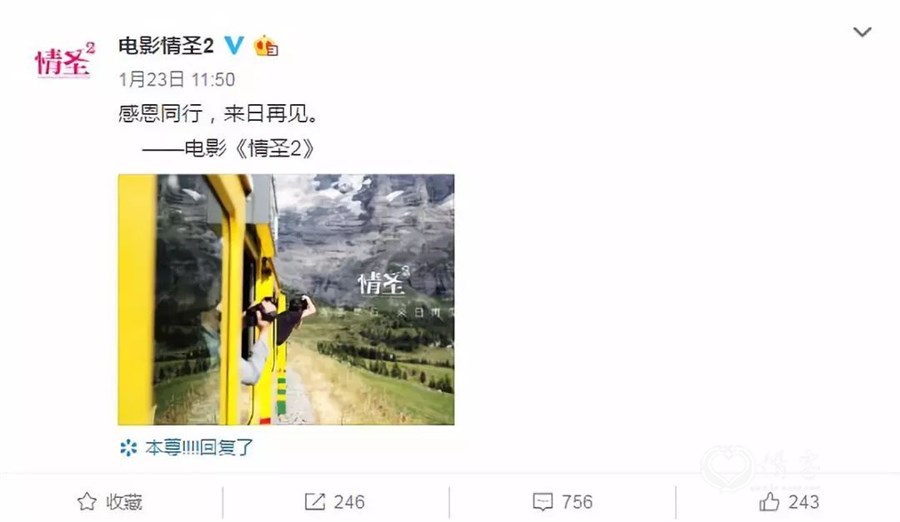
Task: Click the comment speech bubble icon
Action: (x=542, y=502)
